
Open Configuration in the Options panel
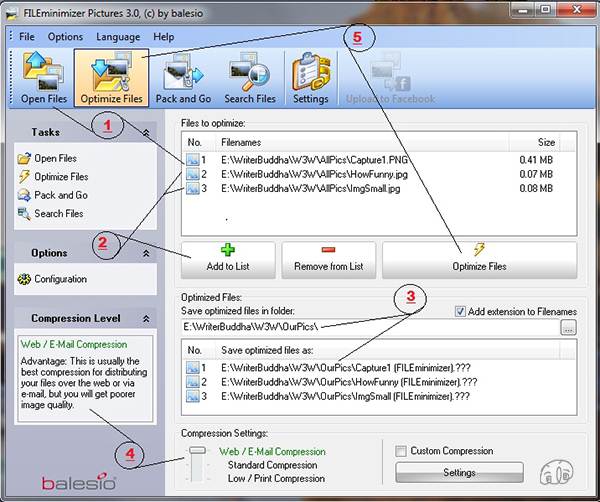pos(52,279)
